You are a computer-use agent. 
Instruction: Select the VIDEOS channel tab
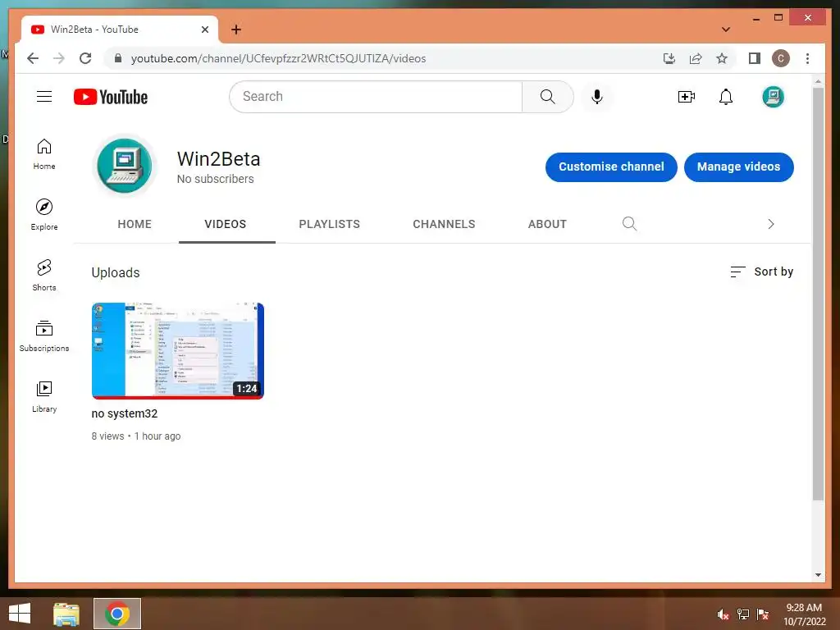point(226,224)
